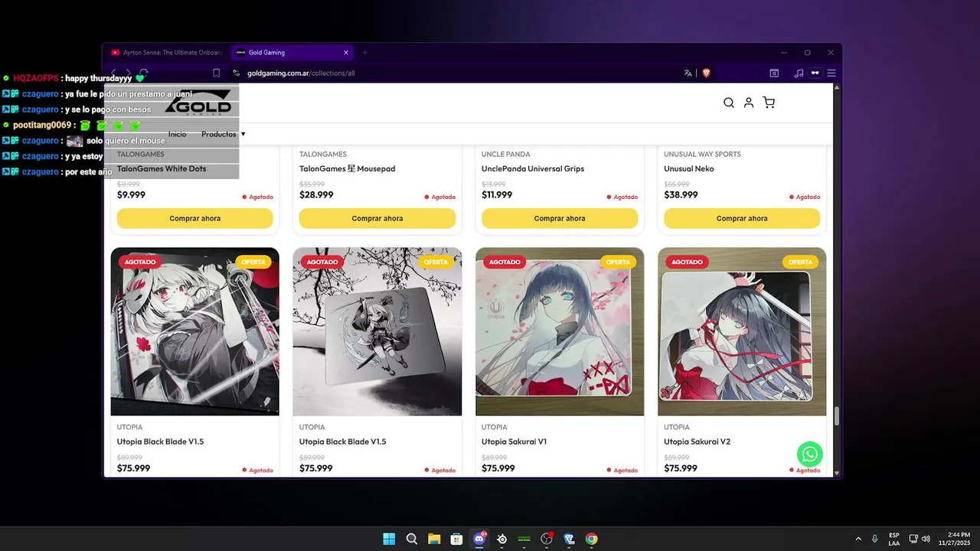Screen dimensions: 980x551
Task: Open a new browser tab
Action: tap(364, 53)
